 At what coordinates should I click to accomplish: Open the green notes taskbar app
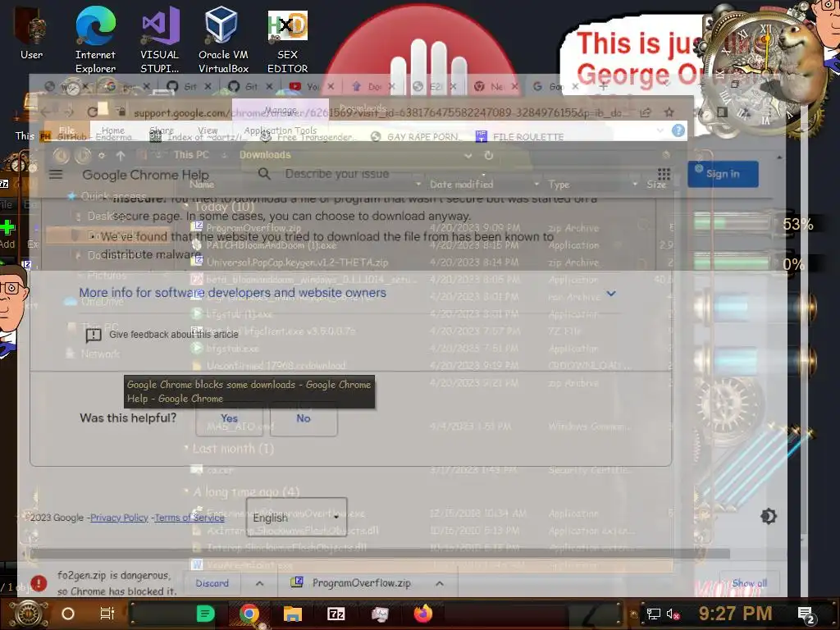(205, 614)
